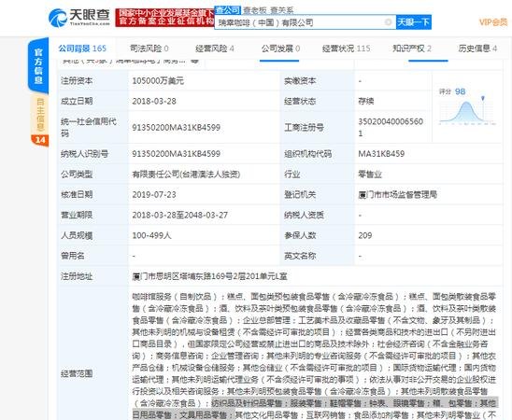Open the 经营状况 115 tab
The image size is (512, 420).
(346, 49)
